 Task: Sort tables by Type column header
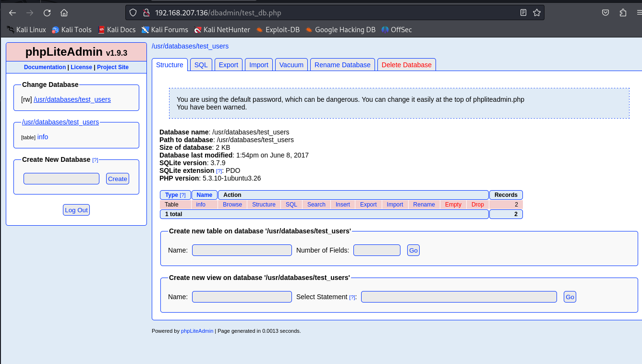[171, 195]
